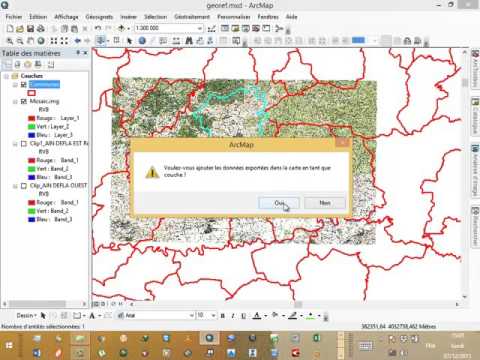Click the Add Data icon
The width and height of the screenshot is (480, 360).
tap(122, 29)
